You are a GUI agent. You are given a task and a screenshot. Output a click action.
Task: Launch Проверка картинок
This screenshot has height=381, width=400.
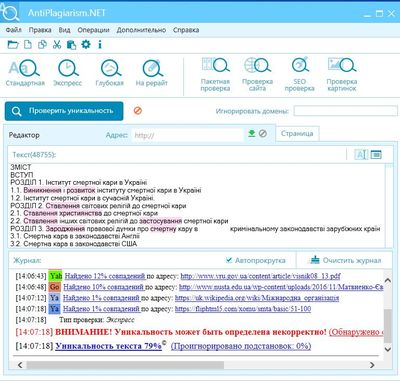click(342, 74)
